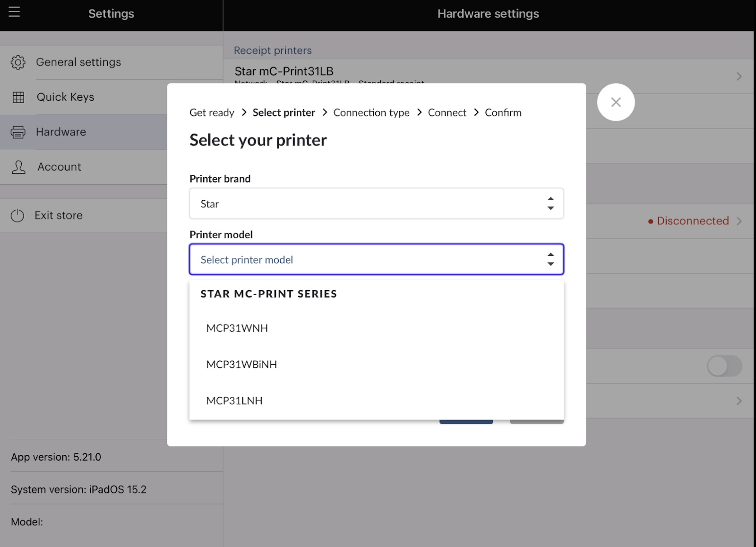The height and width of the screenshot is (547, 756).
Task: Select the MCP31WNH printer model
Action: [x=237, y=328]
